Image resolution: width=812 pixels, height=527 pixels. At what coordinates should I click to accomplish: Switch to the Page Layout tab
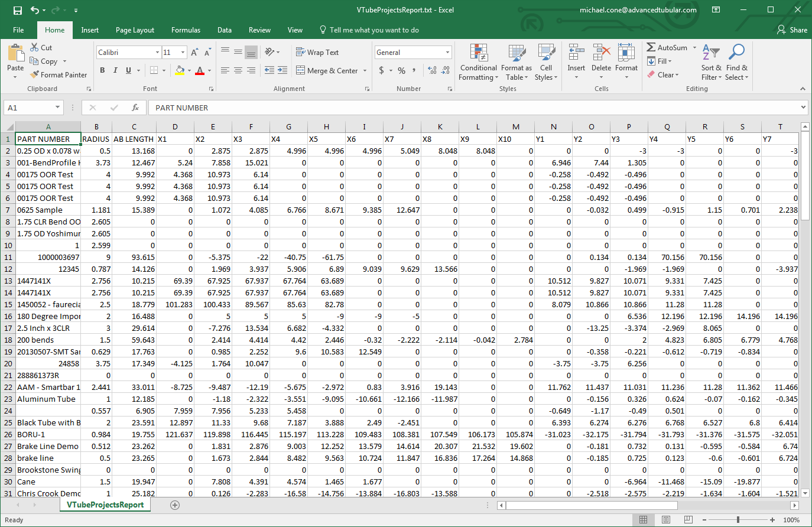click(x=135, y=30)
